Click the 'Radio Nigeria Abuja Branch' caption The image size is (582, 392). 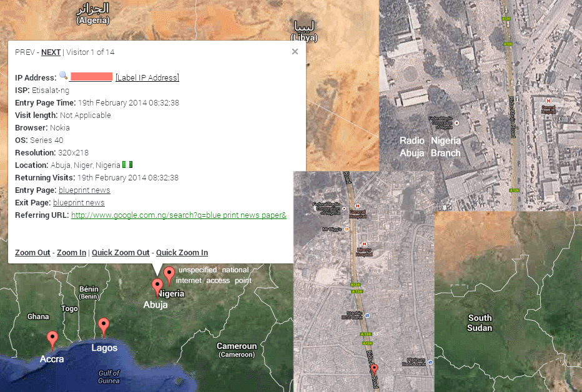[430, 147]
